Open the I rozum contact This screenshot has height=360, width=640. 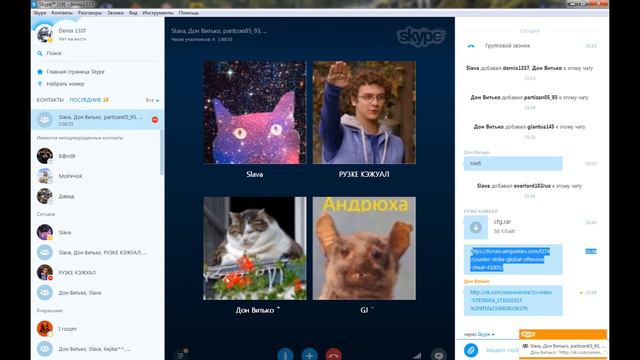[97, 329]
